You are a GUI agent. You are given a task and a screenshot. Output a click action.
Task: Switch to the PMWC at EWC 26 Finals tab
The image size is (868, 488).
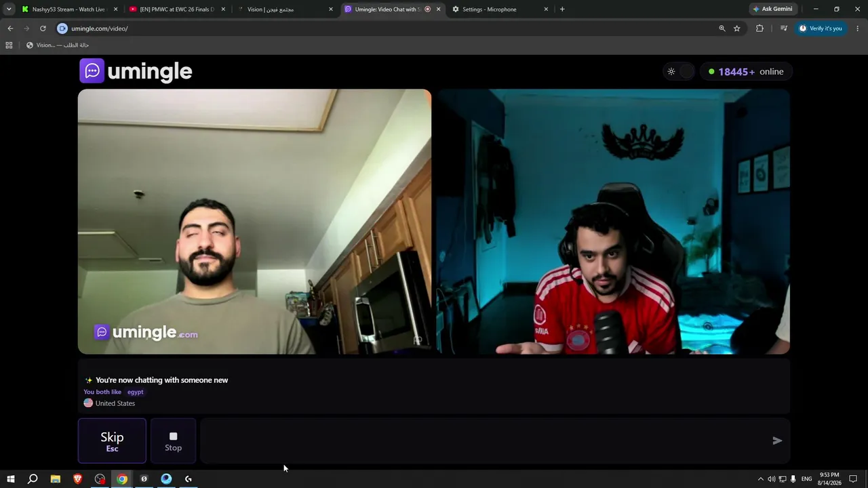[x=176, y=9]
